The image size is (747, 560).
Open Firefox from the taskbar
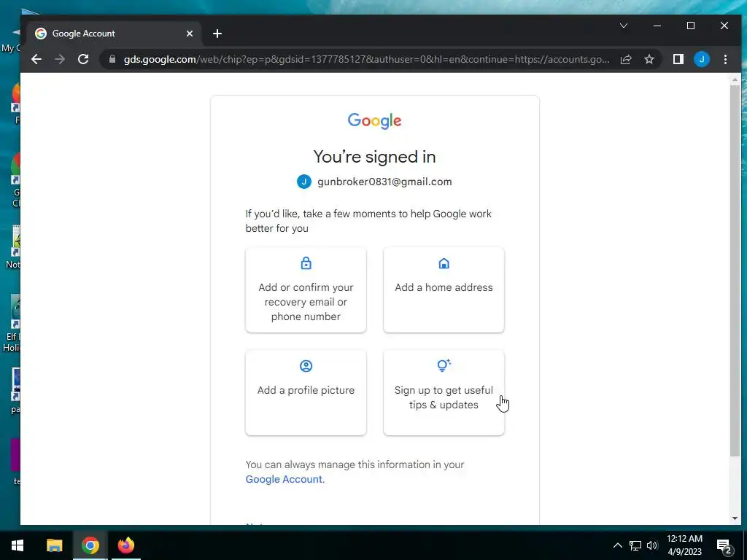coord(125,545)
